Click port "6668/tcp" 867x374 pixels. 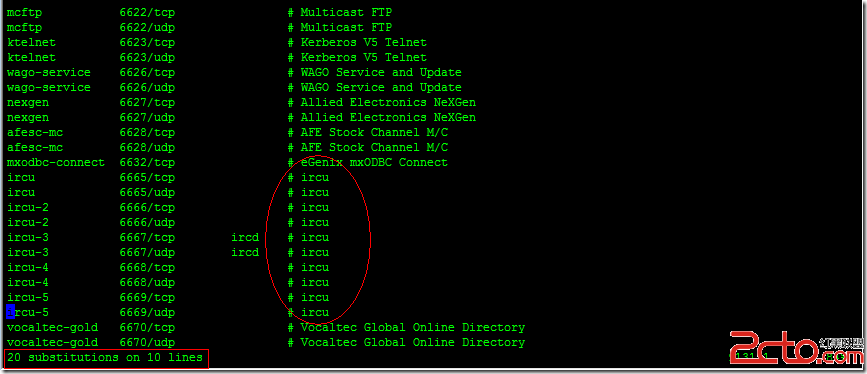(147, 267)
